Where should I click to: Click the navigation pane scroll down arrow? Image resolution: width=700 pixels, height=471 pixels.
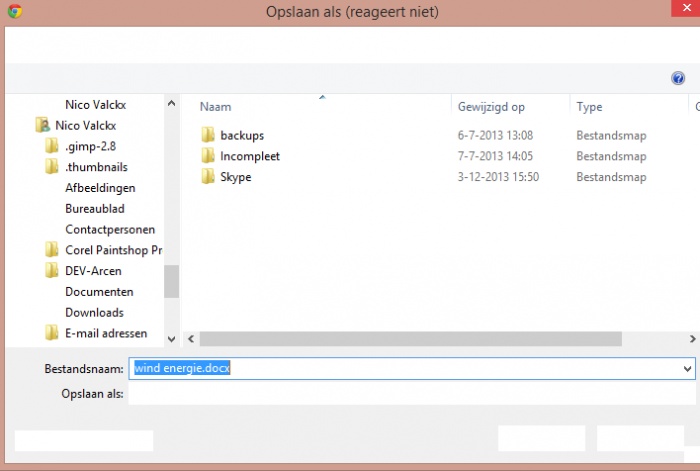pyautogui.click(x=171, y=339)
